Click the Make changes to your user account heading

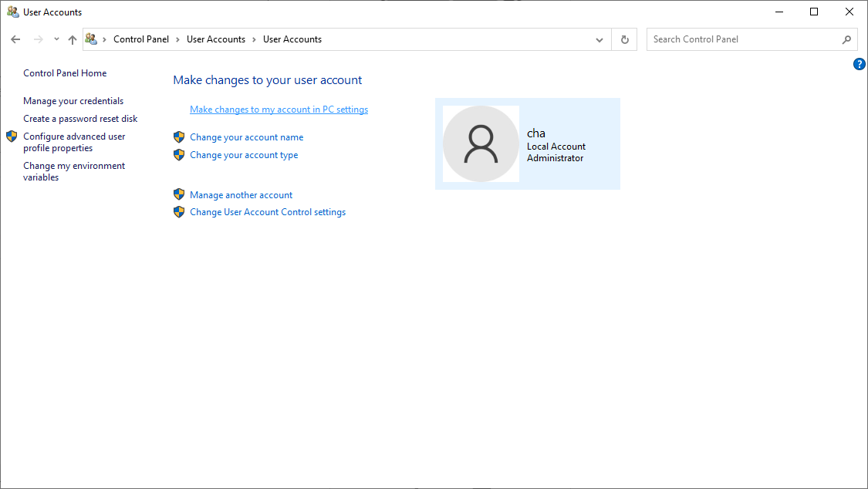[268, 80]
